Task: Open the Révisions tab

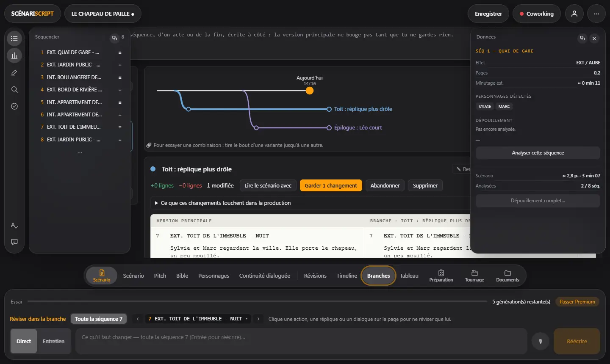Action: (315, 276)
